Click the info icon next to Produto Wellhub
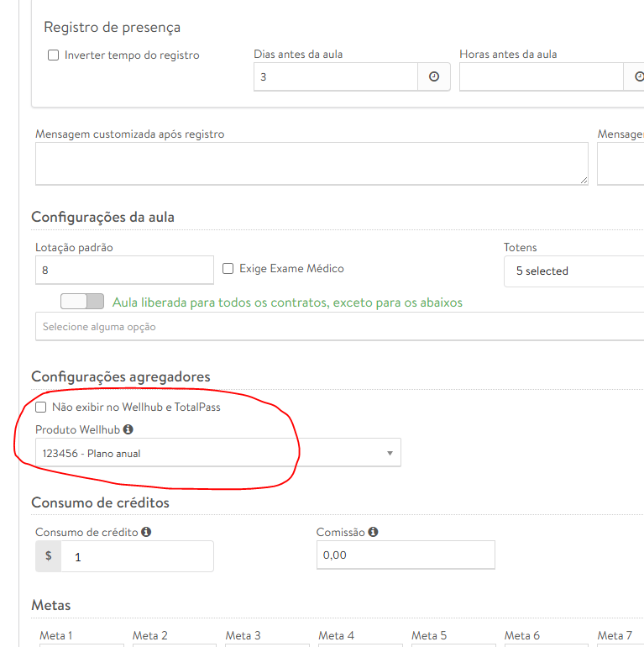Screen dimensions: 644x647 click(x=128, y=429)
